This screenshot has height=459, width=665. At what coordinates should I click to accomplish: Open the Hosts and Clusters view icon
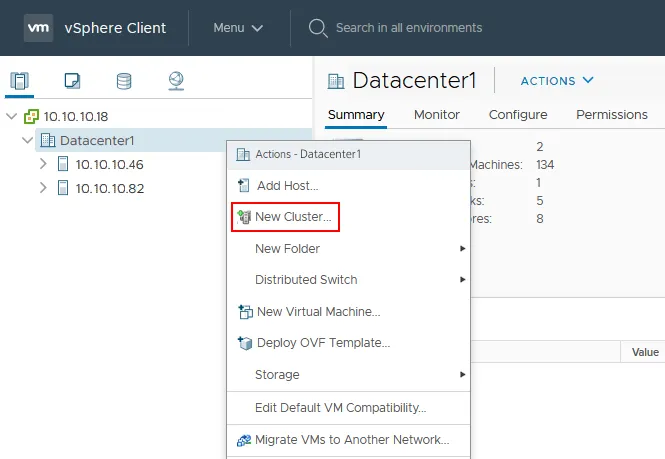20,81
